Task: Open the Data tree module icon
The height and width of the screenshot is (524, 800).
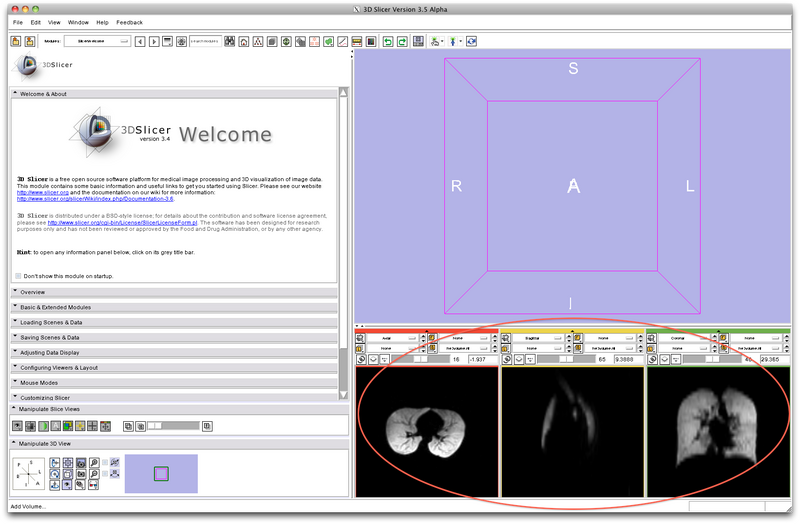Action: click(x=258, y=42)
